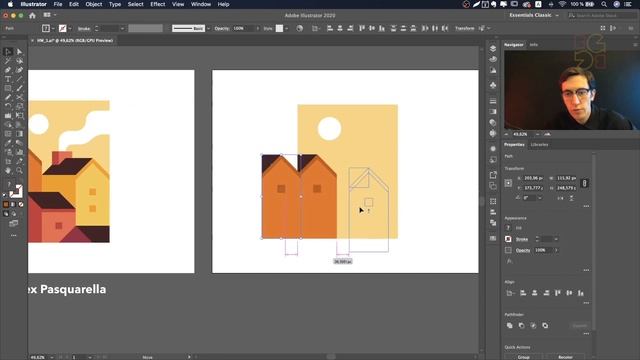
Task: Open the Effect menu
Action: tap(158, 4)
